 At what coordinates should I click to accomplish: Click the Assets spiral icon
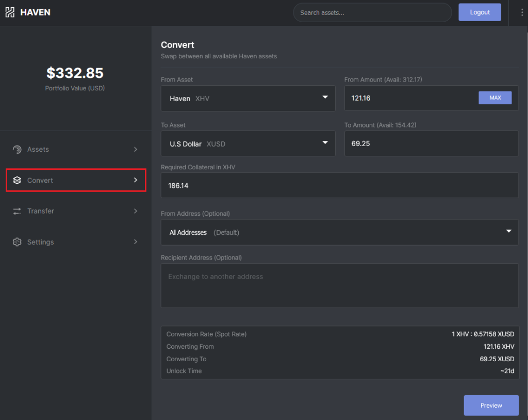point(17,149)
